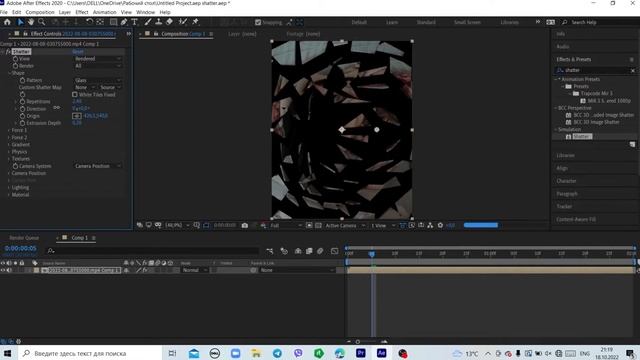The height and width of the screenshot is (360, 640).
Task: Select the Shatter effect in Effects & Presets
Action: [x=581, y=136]
